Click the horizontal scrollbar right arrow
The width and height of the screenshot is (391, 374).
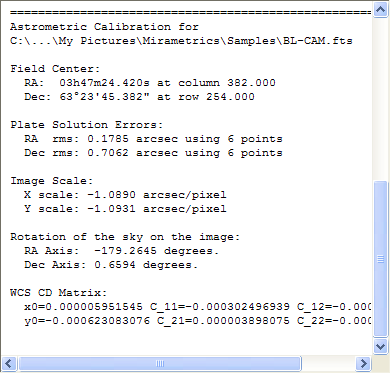[363, 363]
